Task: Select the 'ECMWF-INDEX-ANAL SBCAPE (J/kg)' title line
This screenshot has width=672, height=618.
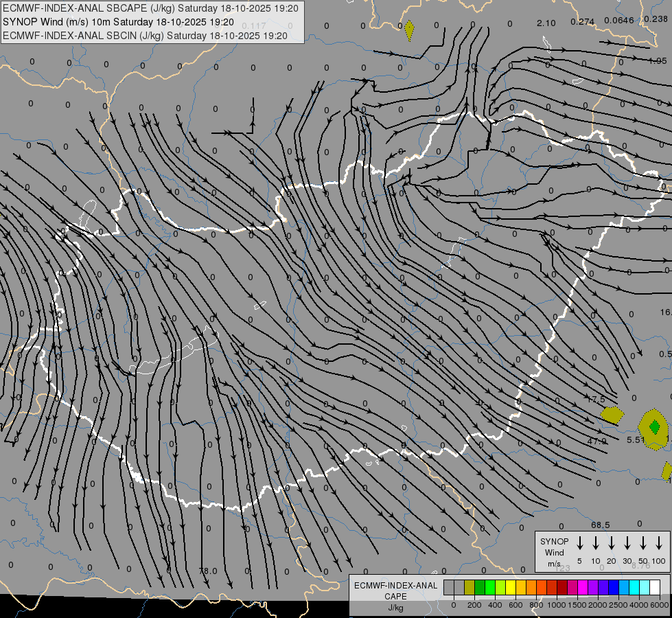Action: point(150,8)
